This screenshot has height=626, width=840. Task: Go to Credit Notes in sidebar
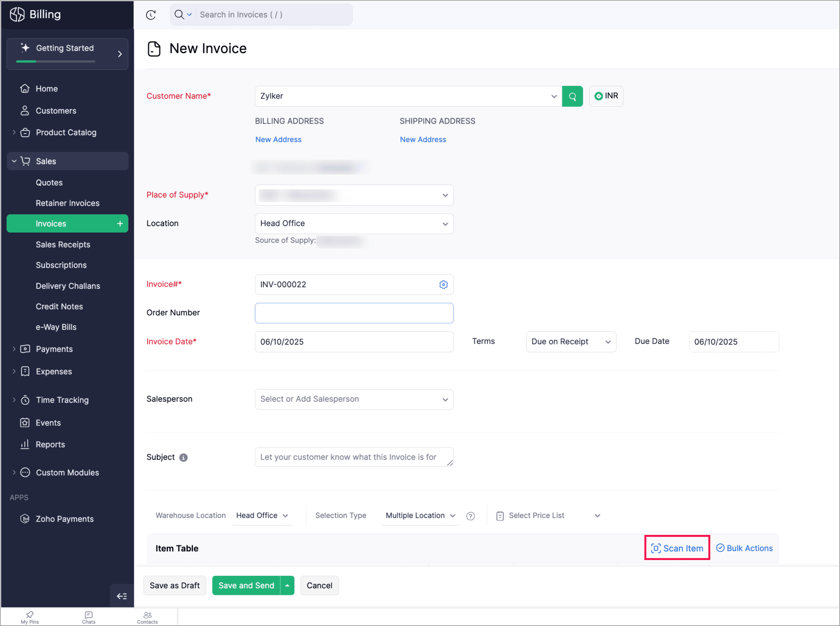59,306
